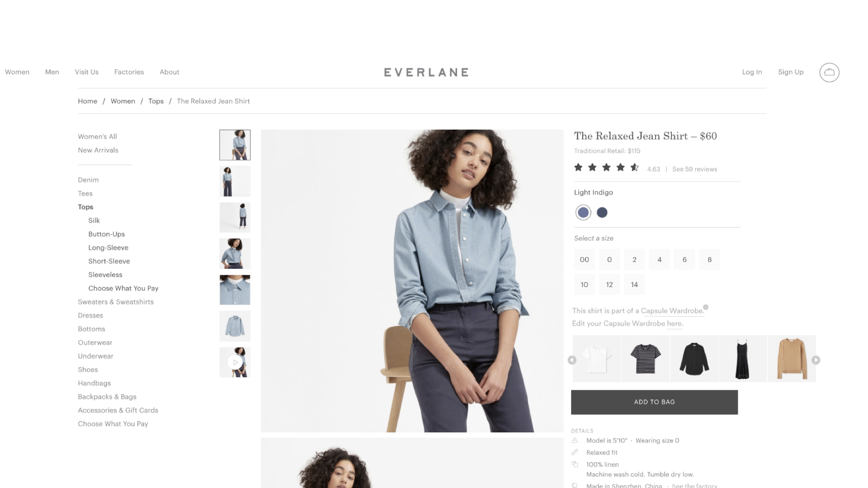The image size is (868, 488).
Task: Open Women's All category
Action: click(x=97, y=136)
